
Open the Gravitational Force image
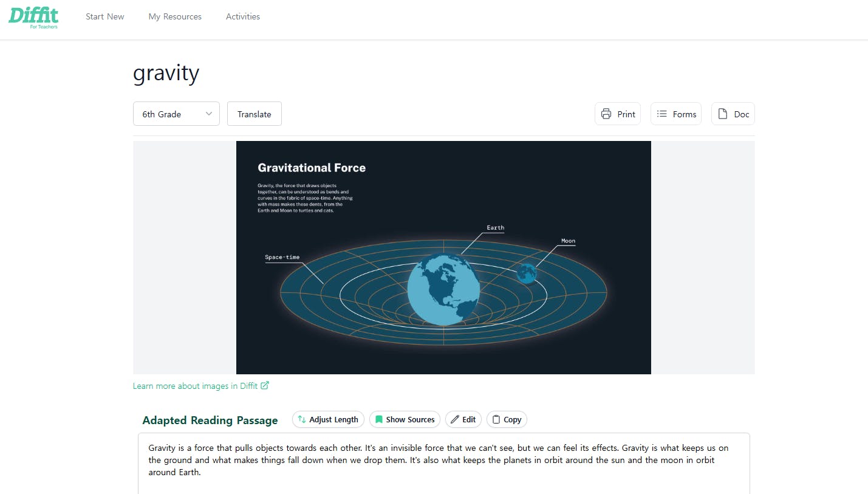tap(443, 258)
